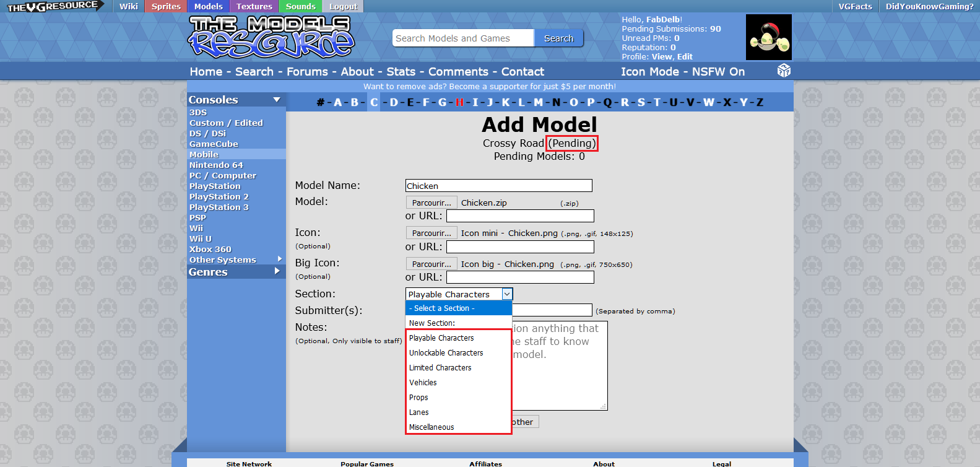Open Comments in navigation bar

coord(458,72)
